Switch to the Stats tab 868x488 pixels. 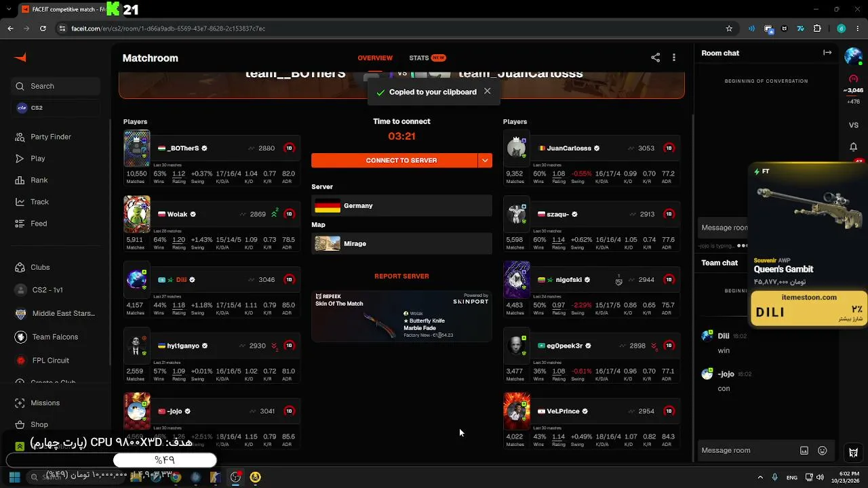[x=427, y=58]
